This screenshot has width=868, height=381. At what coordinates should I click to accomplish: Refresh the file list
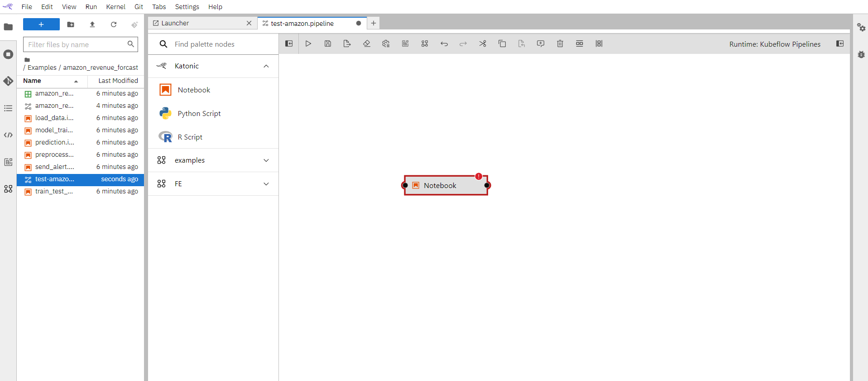(x=114, y=24)
